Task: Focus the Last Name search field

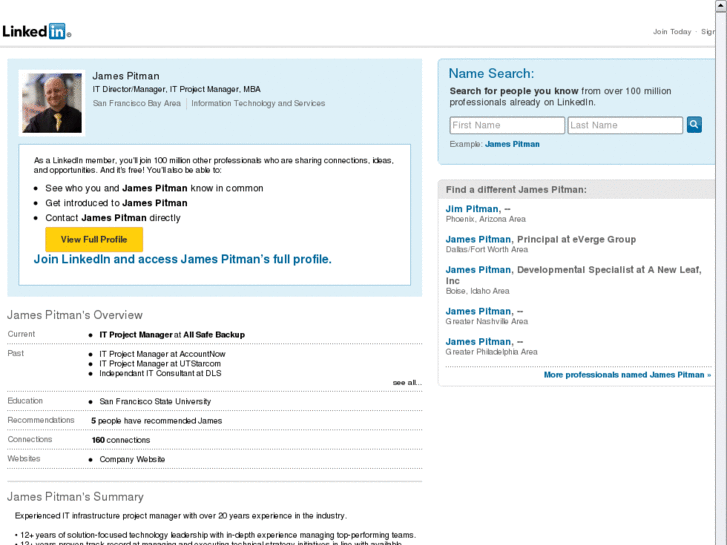Action: (625, 125)
